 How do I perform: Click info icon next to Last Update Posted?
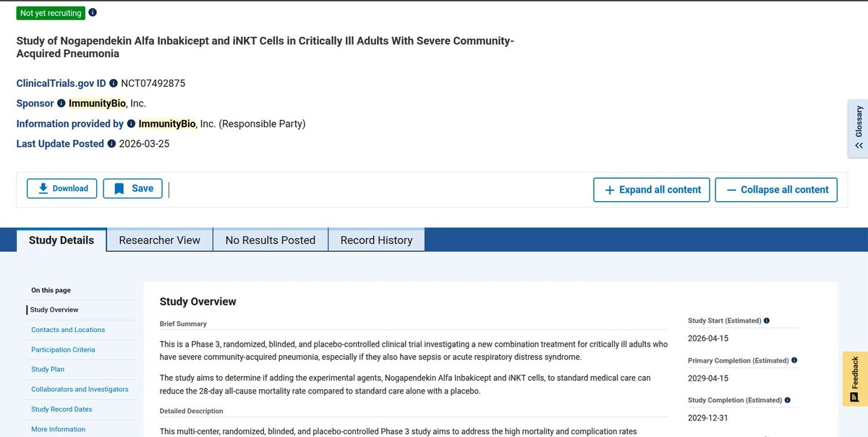(111, 144)
